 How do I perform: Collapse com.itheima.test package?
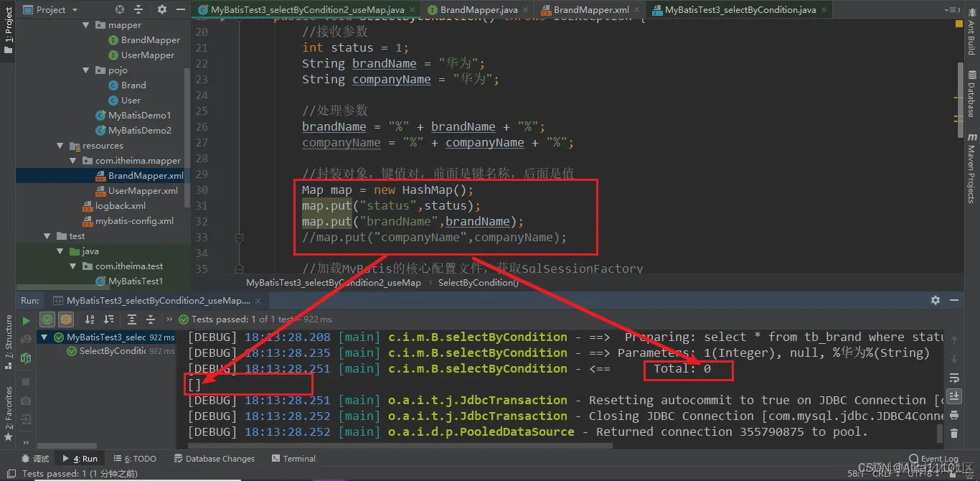click(74, 266)
